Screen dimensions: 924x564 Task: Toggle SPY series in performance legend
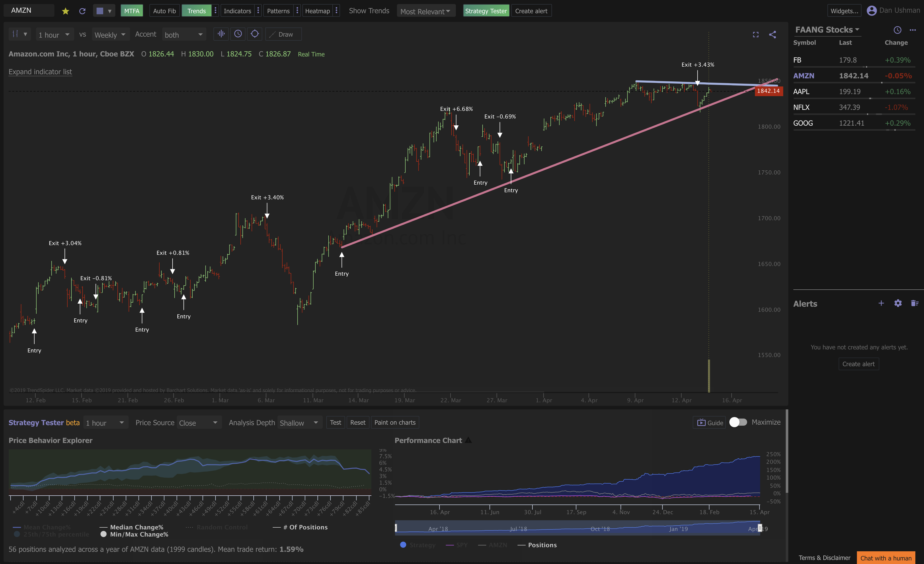tap(462, 545)
